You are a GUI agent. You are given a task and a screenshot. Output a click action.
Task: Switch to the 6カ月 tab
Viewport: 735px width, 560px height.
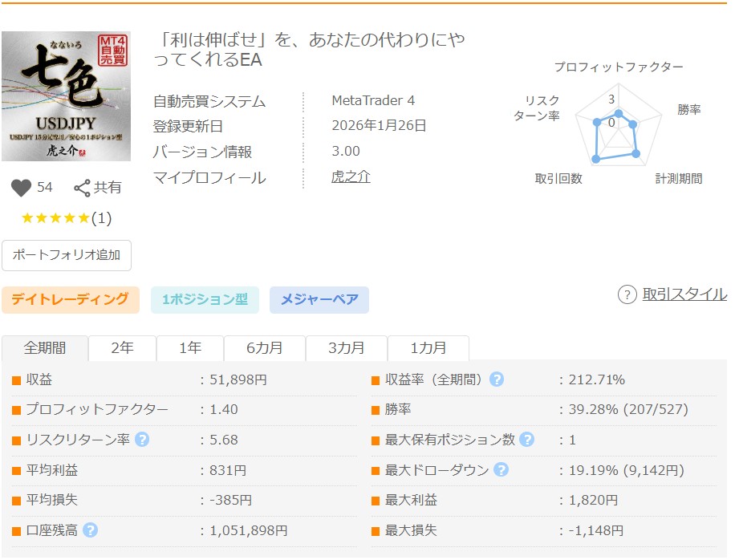(x=264, y=348)
